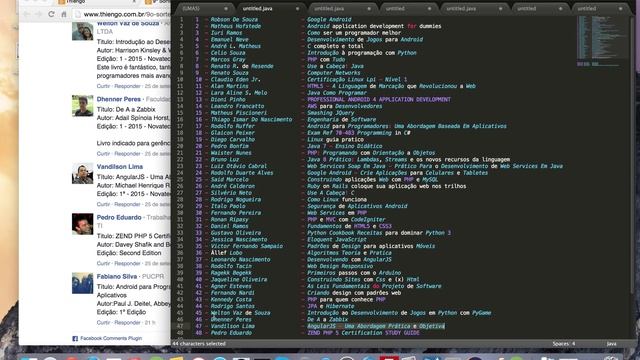The height and width of the screenshot is (360, 640).
Task: Open the Spaces: 4 indentation menu
Action: tap(564, 344)
